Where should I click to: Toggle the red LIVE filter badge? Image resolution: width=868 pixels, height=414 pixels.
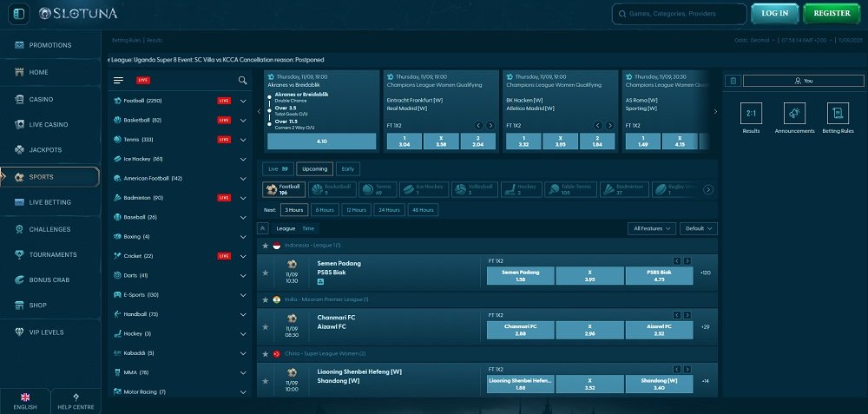(x=142, y=81)
